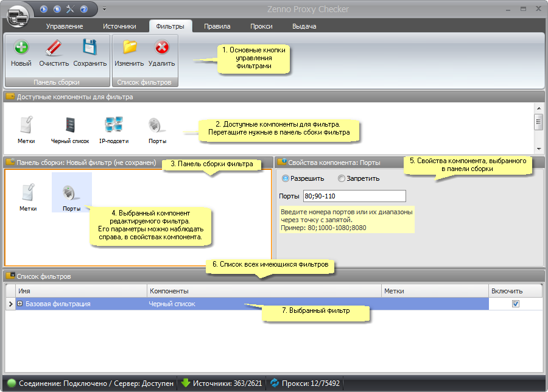This screenshot has width=548, height=392.
Task: Open the Правила tab
Action: (x=217, y=26)
